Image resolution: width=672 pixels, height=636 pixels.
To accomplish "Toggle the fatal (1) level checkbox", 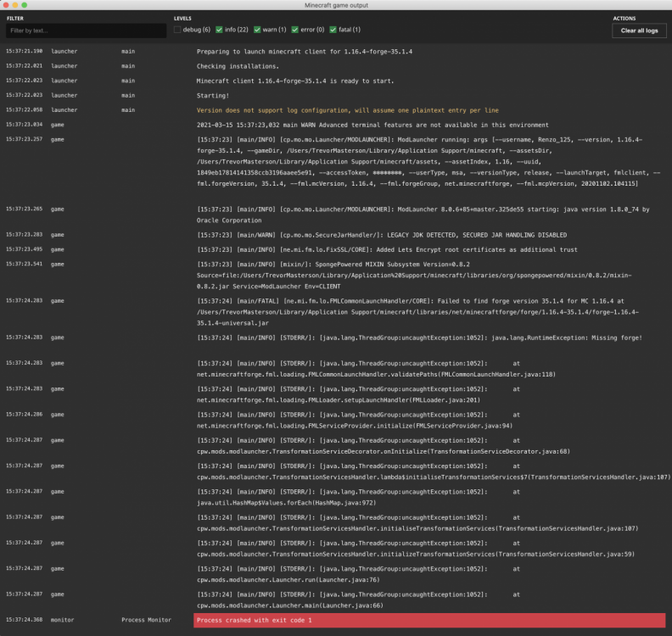I will [333, 30].
